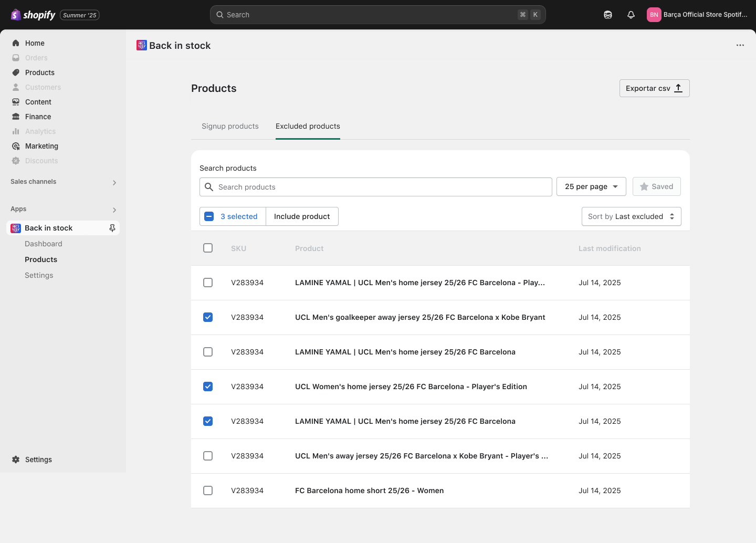Click the Include product button
The image size is (756, 543).
click(x=302, y=216)
